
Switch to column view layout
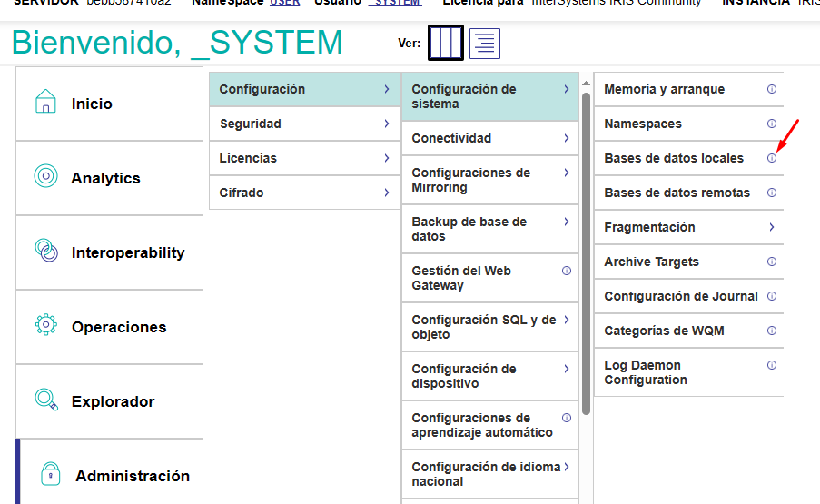pyautogui.click(x=446, y=43)
